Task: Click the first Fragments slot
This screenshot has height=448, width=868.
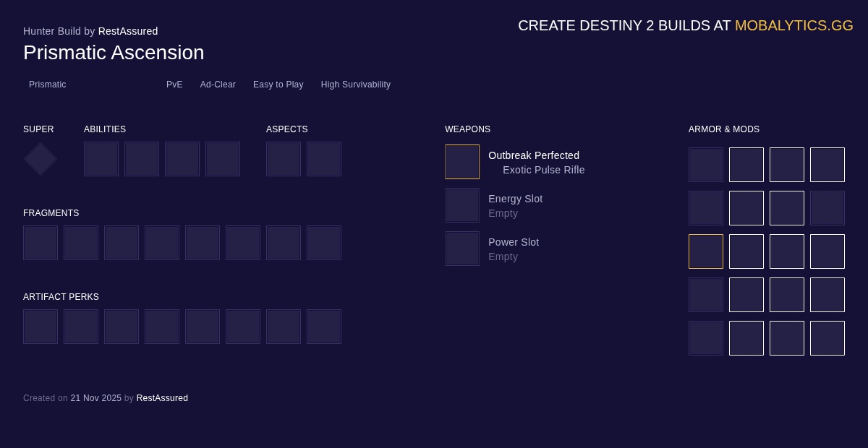Action: pyautogui.click(x=41, y=243)
